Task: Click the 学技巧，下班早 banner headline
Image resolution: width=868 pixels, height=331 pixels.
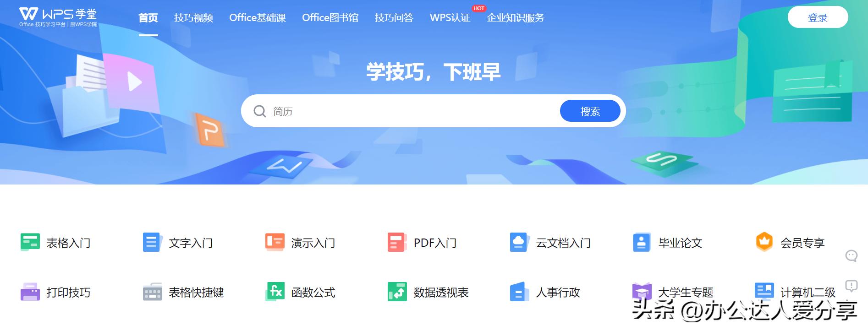Action: 434,72
